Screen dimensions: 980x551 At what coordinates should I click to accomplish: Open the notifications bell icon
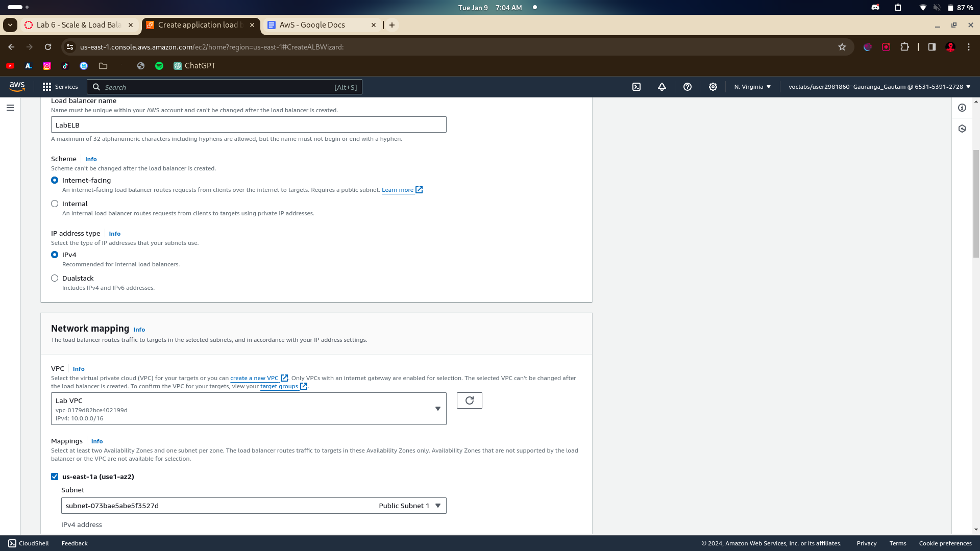(662, 87)
